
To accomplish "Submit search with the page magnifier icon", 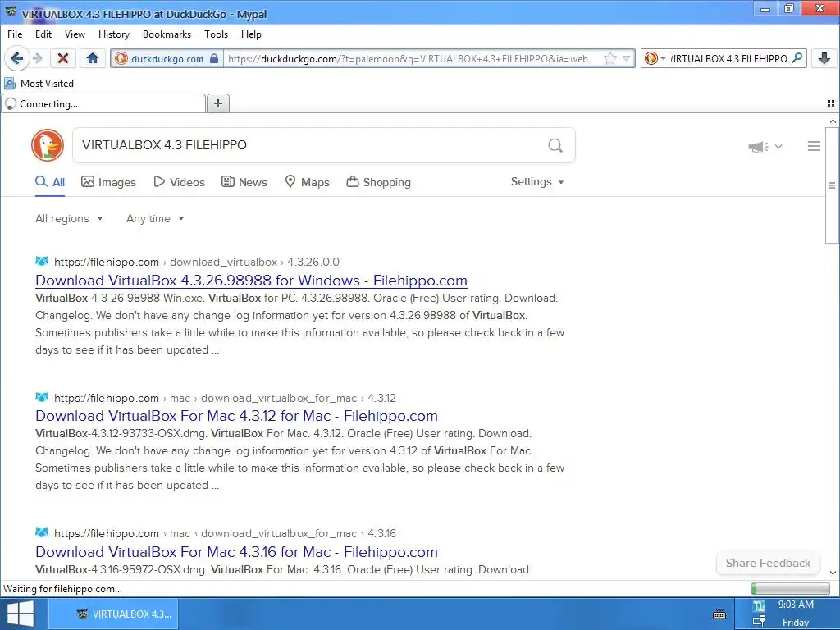I will coord(555,145).
